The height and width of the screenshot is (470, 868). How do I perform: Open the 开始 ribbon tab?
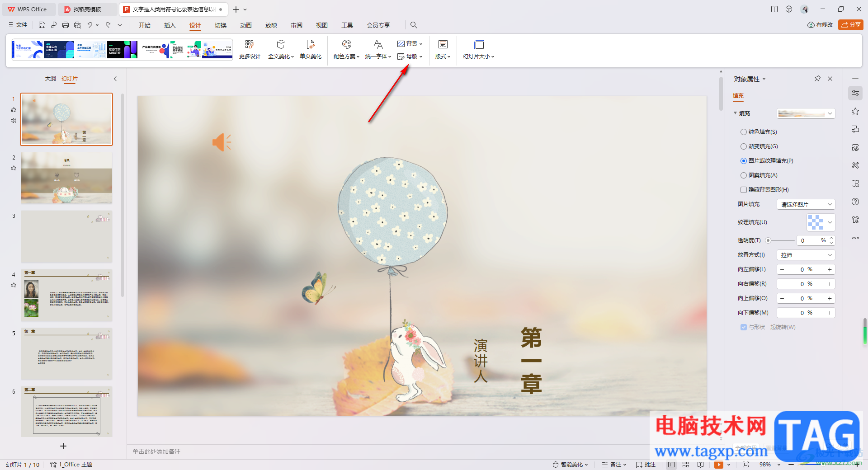click(145, 25)
